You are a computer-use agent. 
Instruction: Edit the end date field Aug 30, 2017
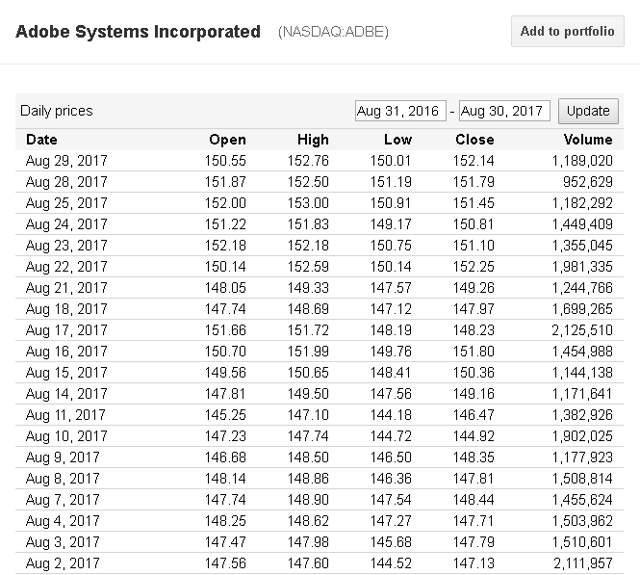coord(504,111)
